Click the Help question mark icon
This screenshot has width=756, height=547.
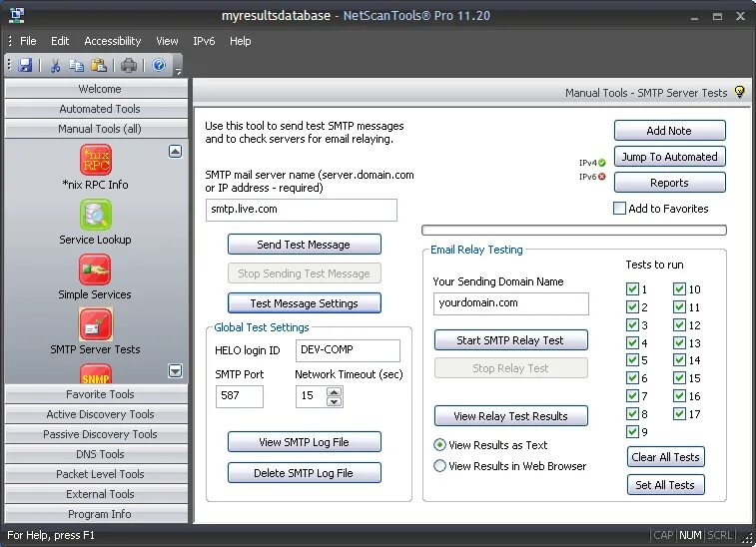(159, 65)
